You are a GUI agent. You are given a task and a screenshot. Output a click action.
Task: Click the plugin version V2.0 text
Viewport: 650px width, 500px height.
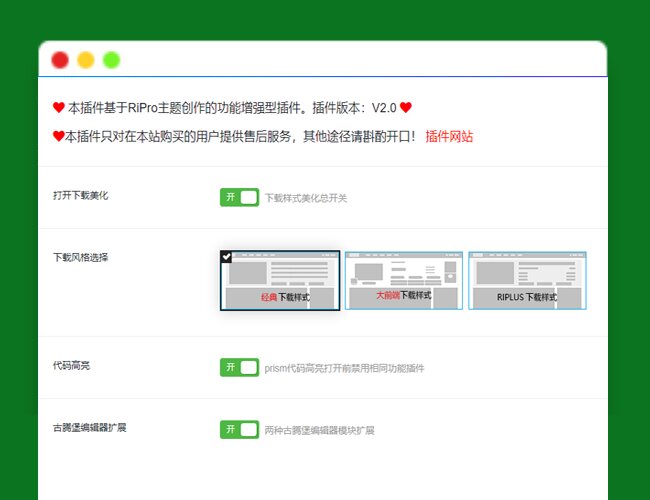click(384, 108)
